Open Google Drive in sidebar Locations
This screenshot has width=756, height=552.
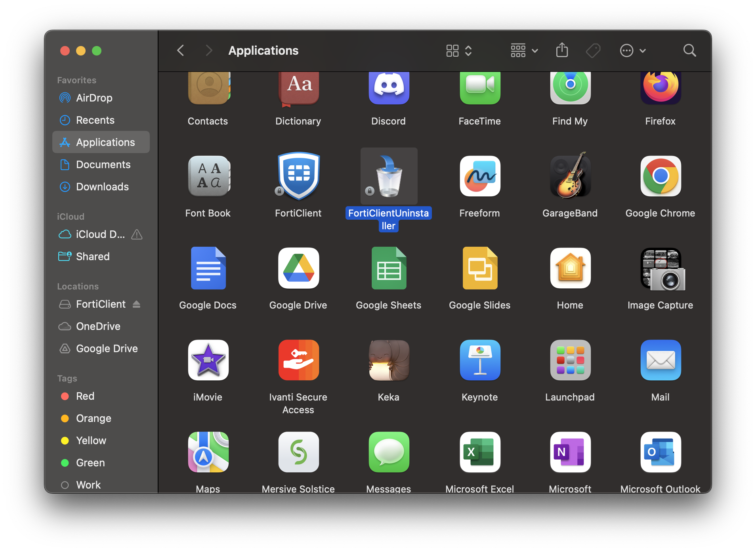tap(101, 349)
